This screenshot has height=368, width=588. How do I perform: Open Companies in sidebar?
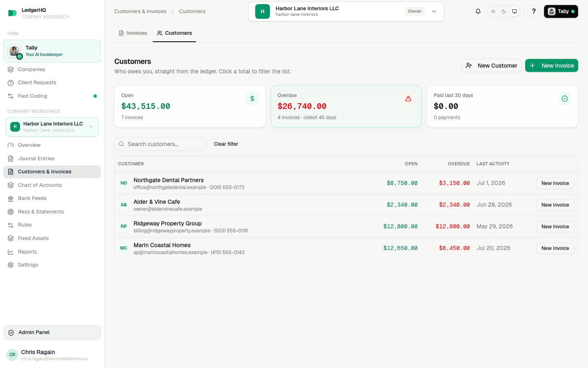pos(52,70)
